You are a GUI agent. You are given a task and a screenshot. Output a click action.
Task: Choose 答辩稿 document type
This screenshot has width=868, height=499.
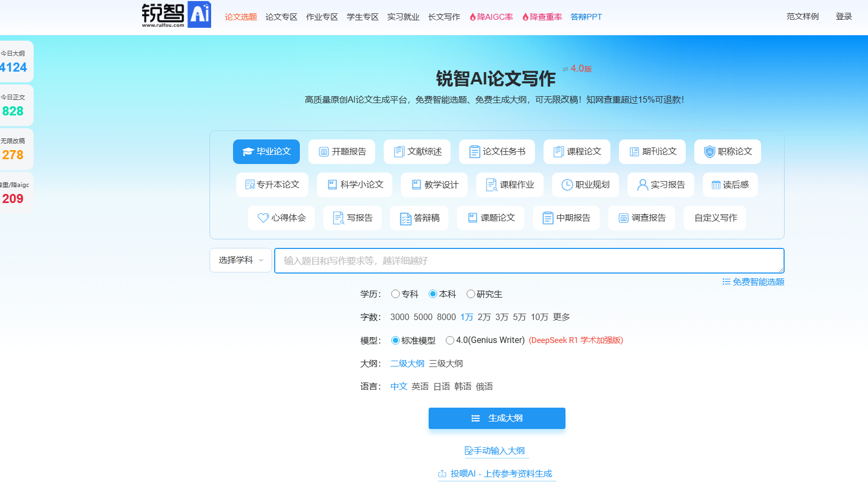pyautogui.click(x=420, y=218)
